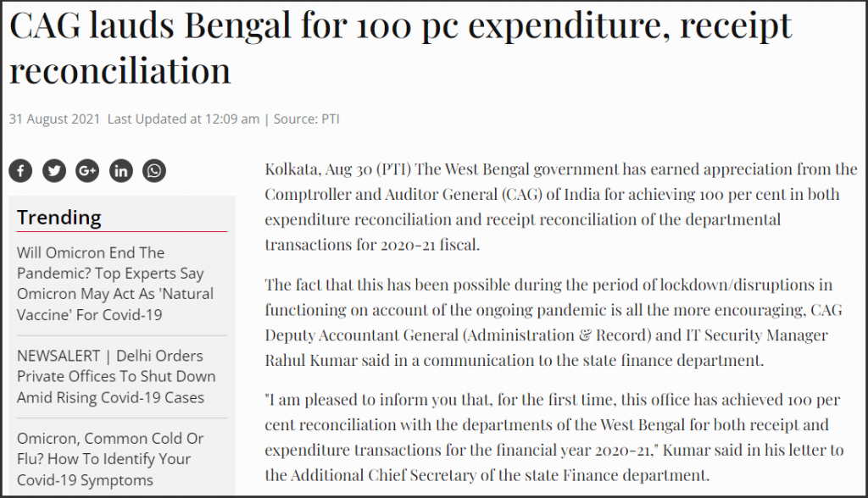Open 'Delhi Orders Private Offices To Shut Down' story
868x498 pixels.
pos(116,376)
